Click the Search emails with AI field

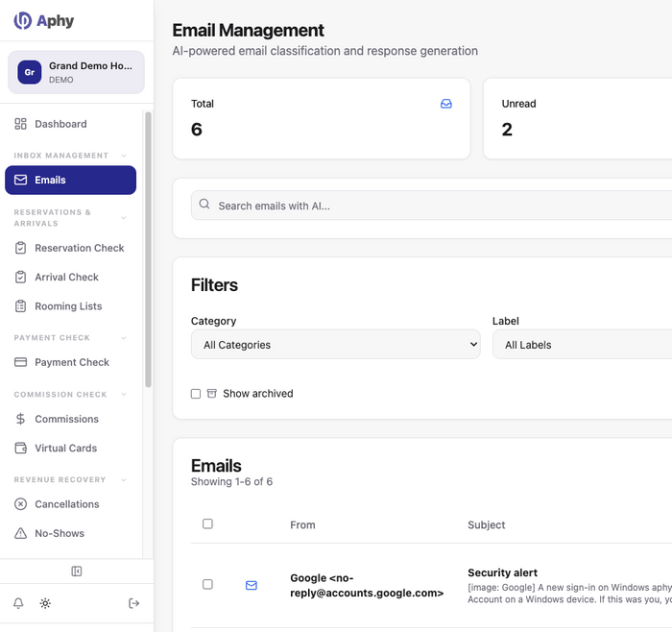click(x=431, y=206)
